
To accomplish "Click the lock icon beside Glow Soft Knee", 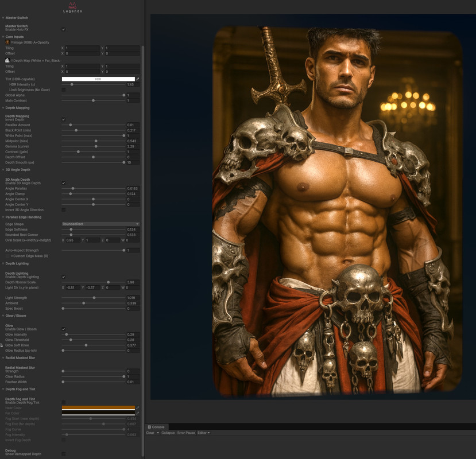I will point(2,345).
